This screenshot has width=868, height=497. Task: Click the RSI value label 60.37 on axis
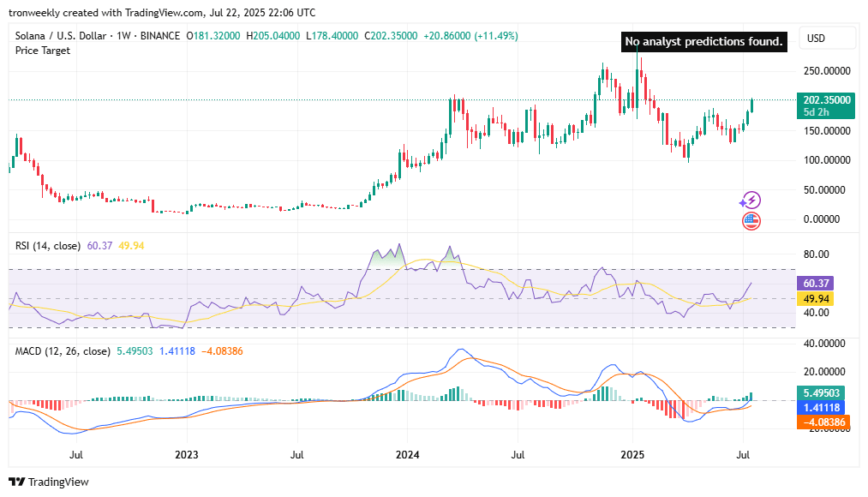click(x=815, y=284)
